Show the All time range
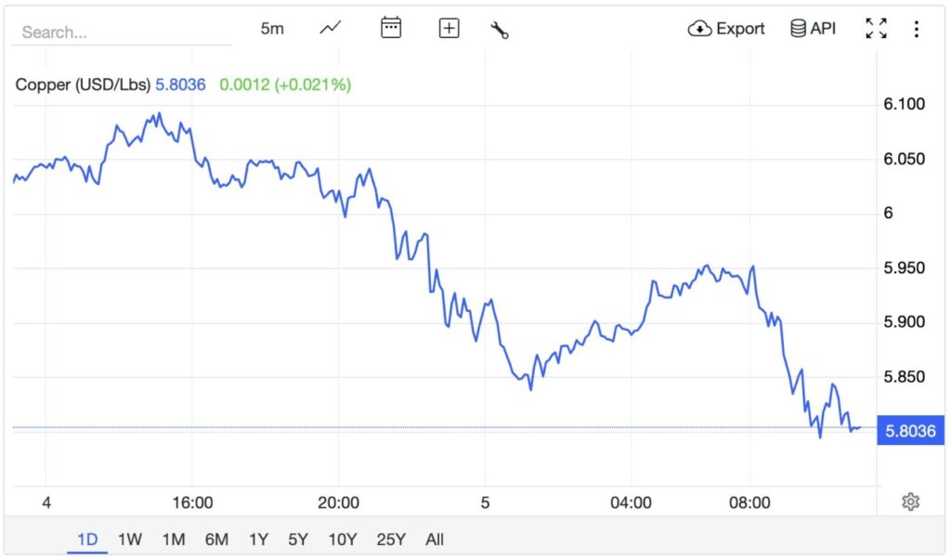 435,539
